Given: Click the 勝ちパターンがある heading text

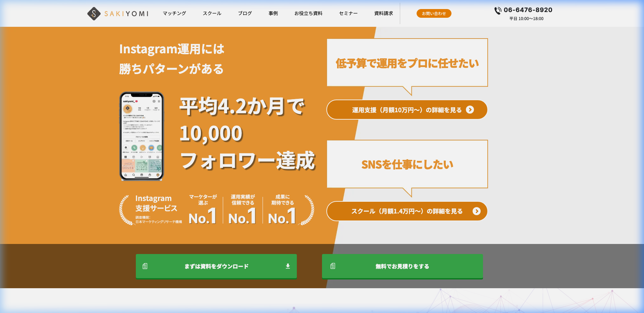Looking at the screenshot, I should [171, 69].
